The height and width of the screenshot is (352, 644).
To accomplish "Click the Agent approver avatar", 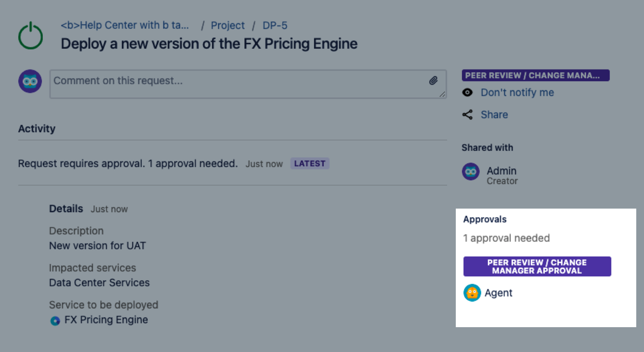I will tap(472, 293).
